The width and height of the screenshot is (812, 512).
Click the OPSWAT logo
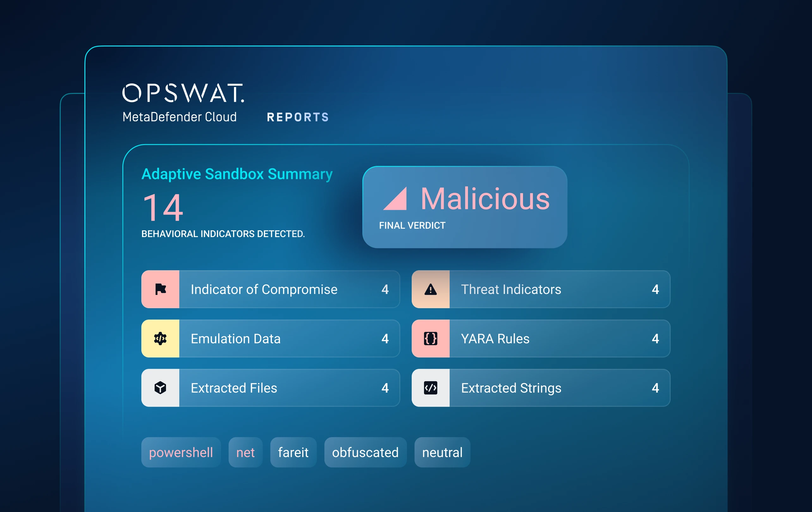[183, 93]
